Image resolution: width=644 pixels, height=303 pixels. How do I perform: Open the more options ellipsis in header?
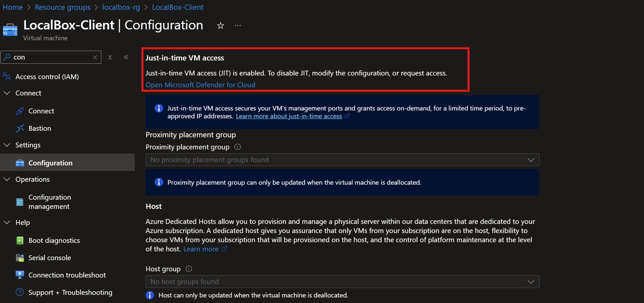coord(238,25)
